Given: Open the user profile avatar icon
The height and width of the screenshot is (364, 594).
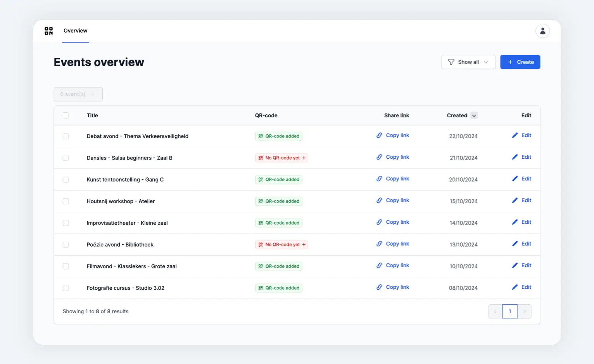Looking at the screenshot, I should (542, 31).
